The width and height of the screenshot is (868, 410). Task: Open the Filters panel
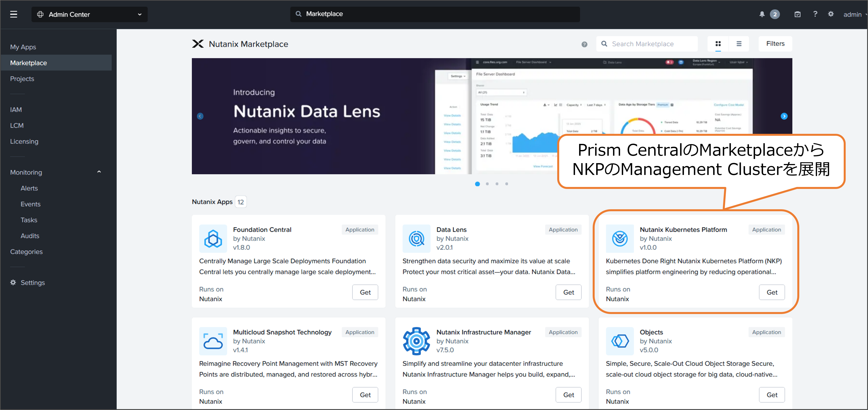click(775, 44)
